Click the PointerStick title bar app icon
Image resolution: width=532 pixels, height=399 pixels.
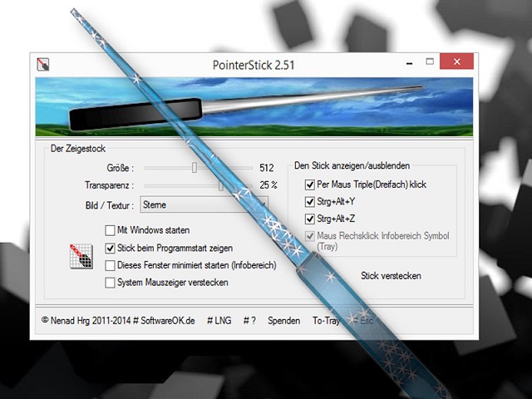pos(43,64)
